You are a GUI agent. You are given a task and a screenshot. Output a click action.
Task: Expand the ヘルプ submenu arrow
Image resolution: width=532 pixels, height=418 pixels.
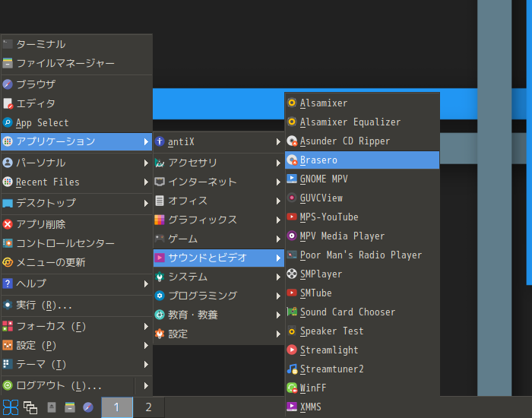146,283
